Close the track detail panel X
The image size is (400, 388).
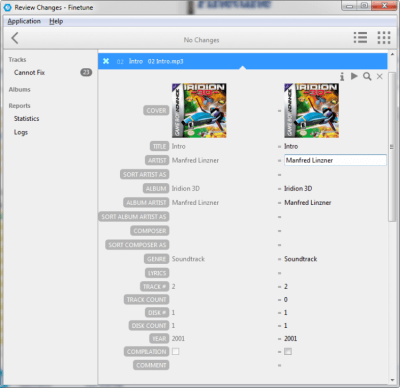coord(380,77)
